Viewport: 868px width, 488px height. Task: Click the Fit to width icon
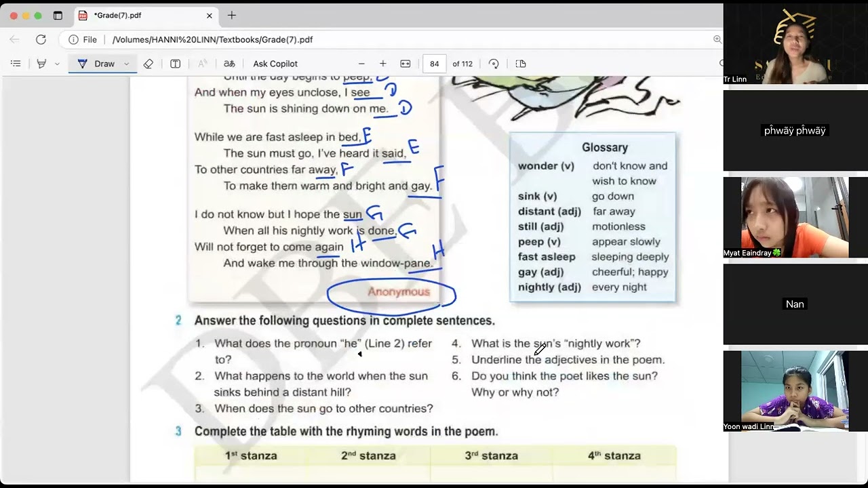click(406, 64)
